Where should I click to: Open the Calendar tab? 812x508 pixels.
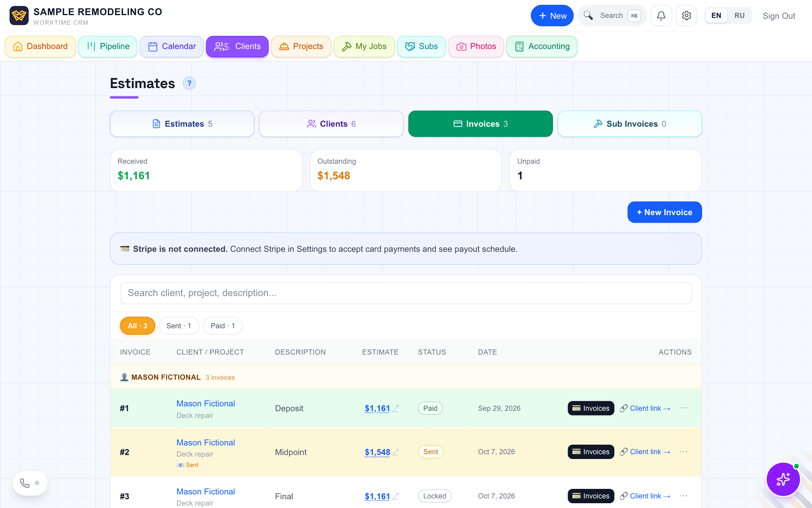tap(172, 47)
